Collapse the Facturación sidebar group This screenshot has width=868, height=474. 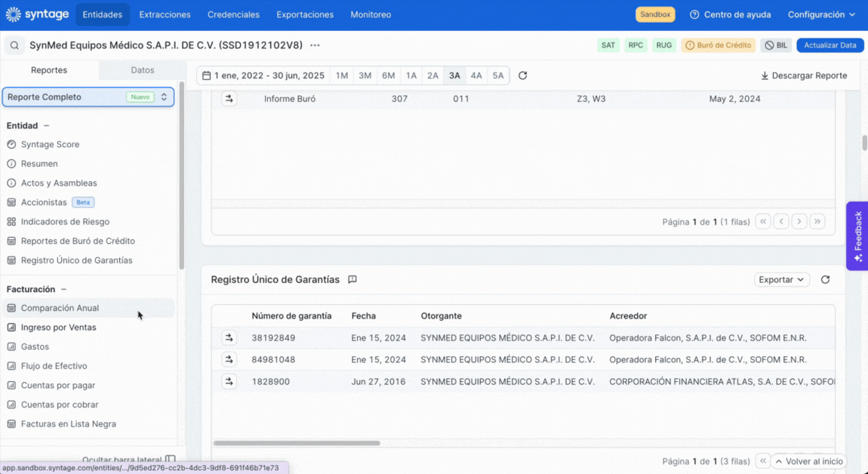click(x=63, y=290)
